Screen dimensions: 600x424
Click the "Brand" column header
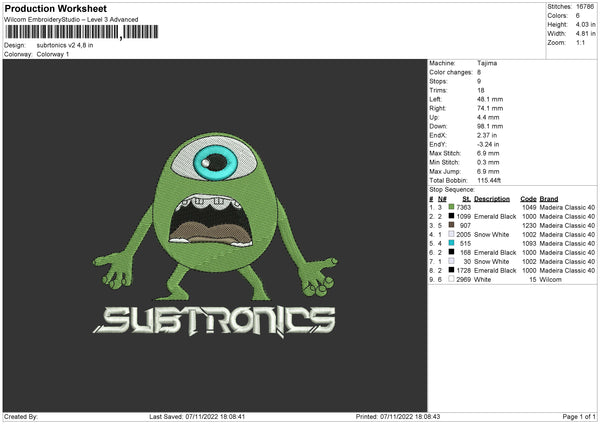click(549, 199)
